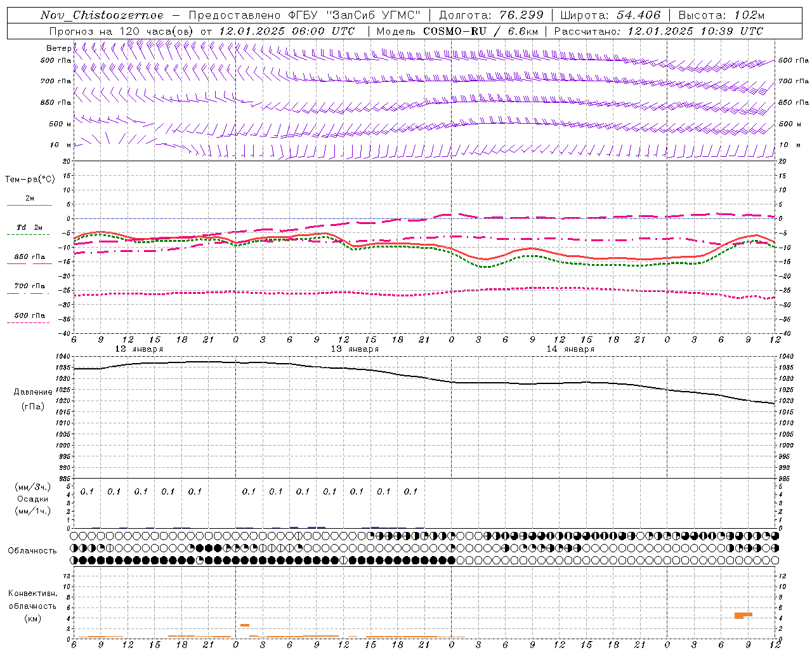
Task: Click the '(мм/3ч.)' precipitation unit label
Action: coord(33,487)
